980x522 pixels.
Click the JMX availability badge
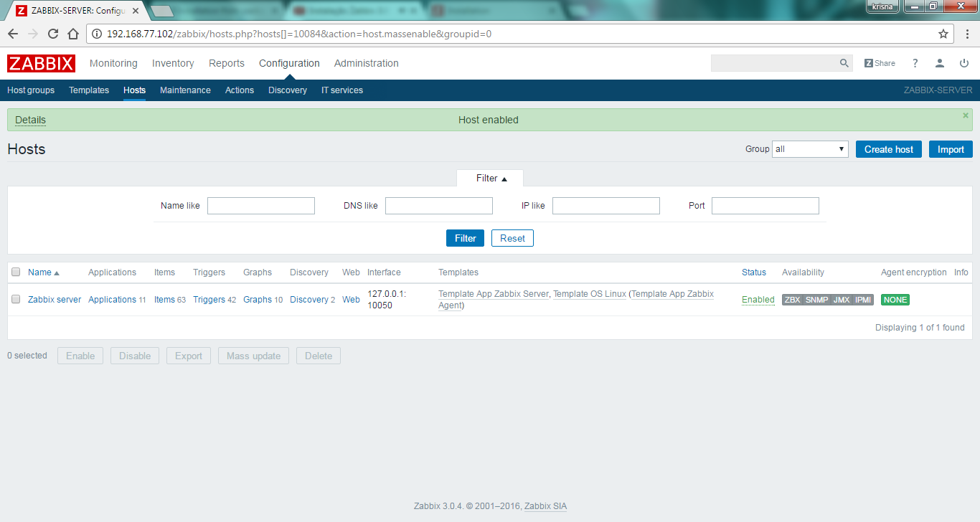(x=842, y=300)
